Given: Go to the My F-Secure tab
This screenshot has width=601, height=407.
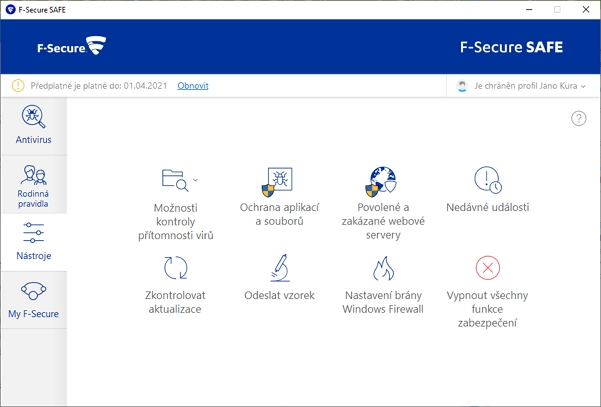Looking at the screenshot, I should coord(33,300).
